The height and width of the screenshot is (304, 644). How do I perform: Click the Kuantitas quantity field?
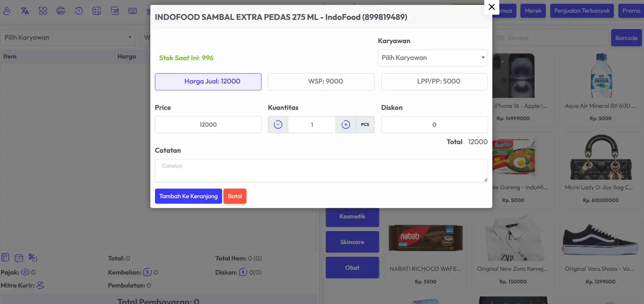[x=312, y=125]
